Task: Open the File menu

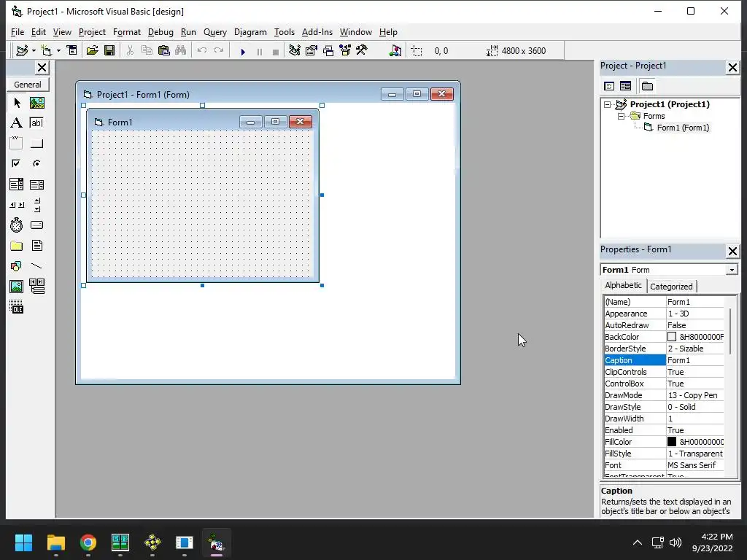Action: point(18,32)
